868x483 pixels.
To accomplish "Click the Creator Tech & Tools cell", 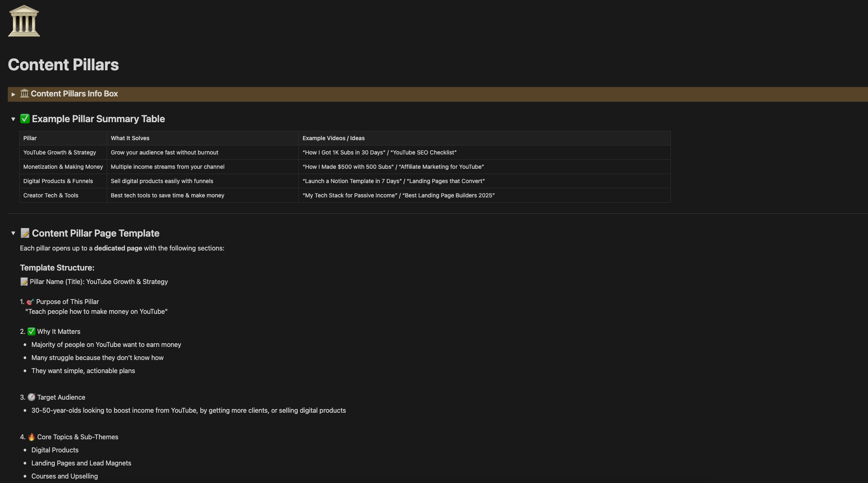I will pyautogui.click(x=51, y=196).
